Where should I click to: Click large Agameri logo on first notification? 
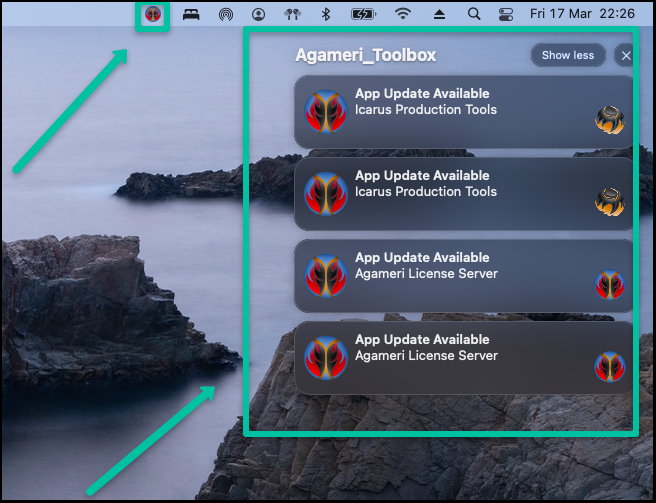click(x=325, y=112)
